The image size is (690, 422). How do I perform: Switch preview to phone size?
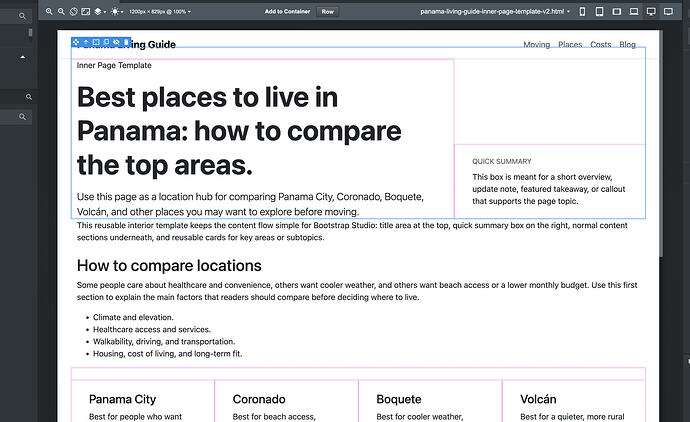click(x=582, y=11)
